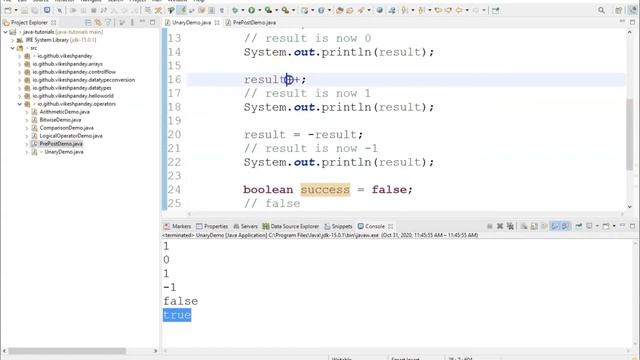
Task: Open the Run button dropdown arrow
Action: 260,10
